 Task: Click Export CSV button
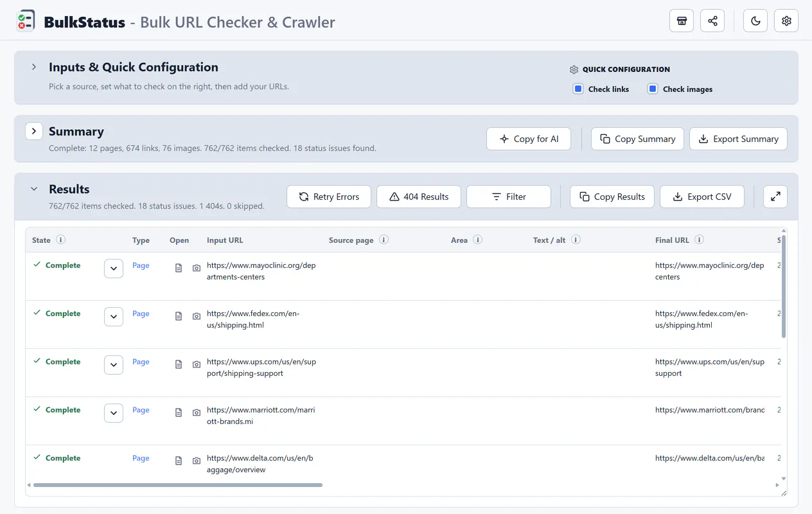702,197
